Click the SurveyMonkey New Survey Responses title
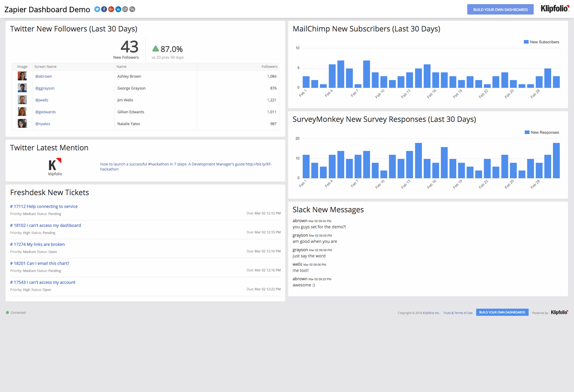The height and width of the screenshot is (392, 574). pyautogui.click(x=384, y=119)
